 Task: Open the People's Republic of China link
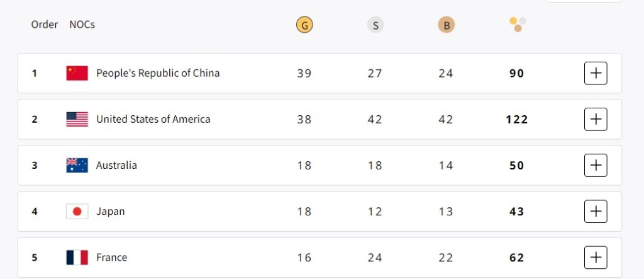point(158,73)
